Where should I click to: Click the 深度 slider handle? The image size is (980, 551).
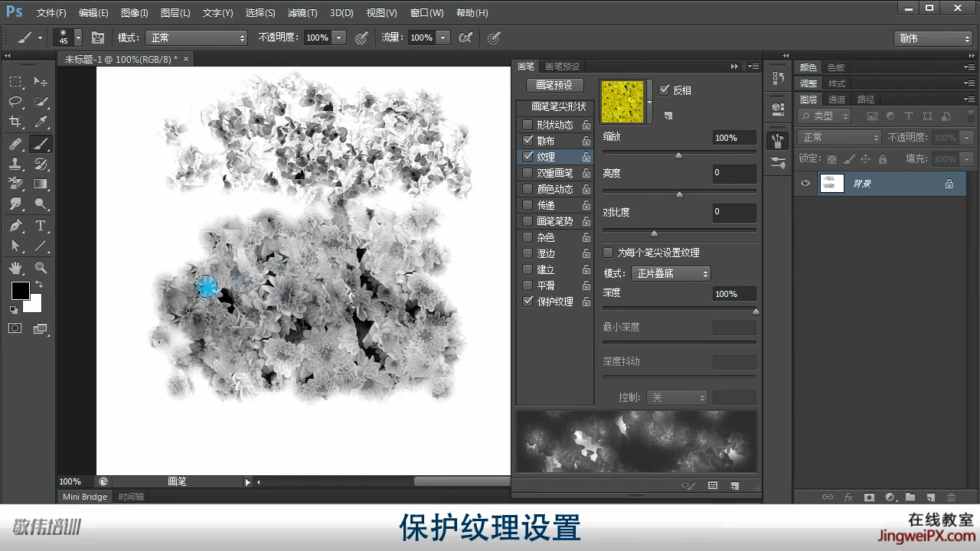point(756,311)
